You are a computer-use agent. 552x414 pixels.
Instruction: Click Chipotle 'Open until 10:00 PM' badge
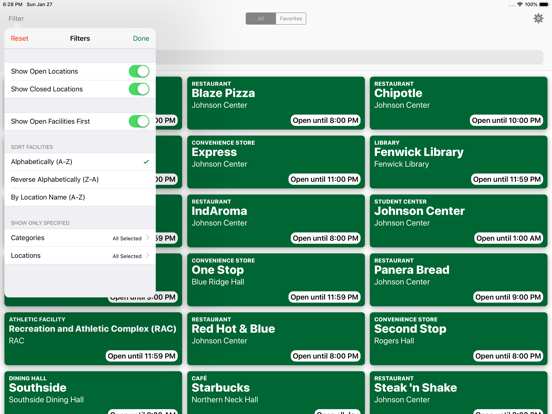[506, 120]
